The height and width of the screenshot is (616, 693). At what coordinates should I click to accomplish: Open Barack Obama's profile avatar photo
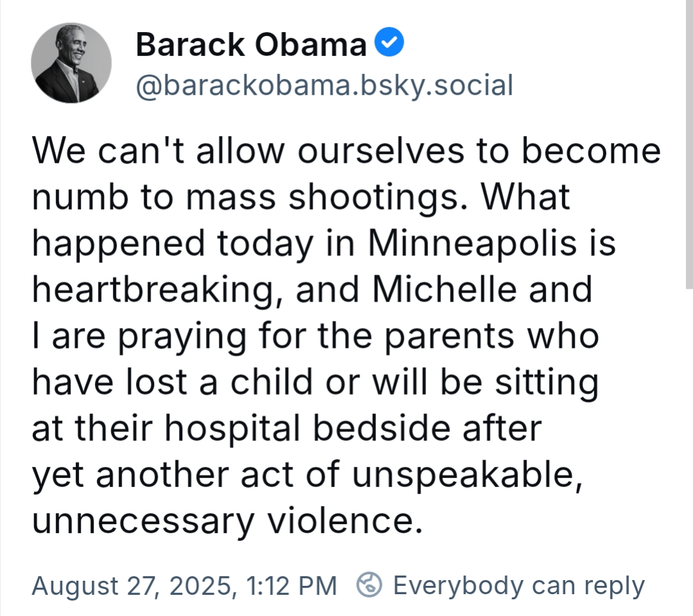(x=71, y=63)
